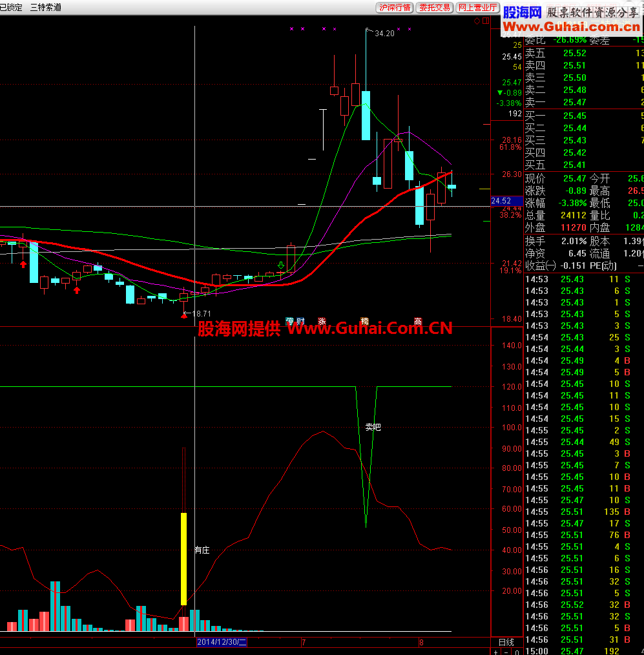
Task: Select the 卖三 25.50 ask row
Action: pyautogui.click(x=584, y=78)
